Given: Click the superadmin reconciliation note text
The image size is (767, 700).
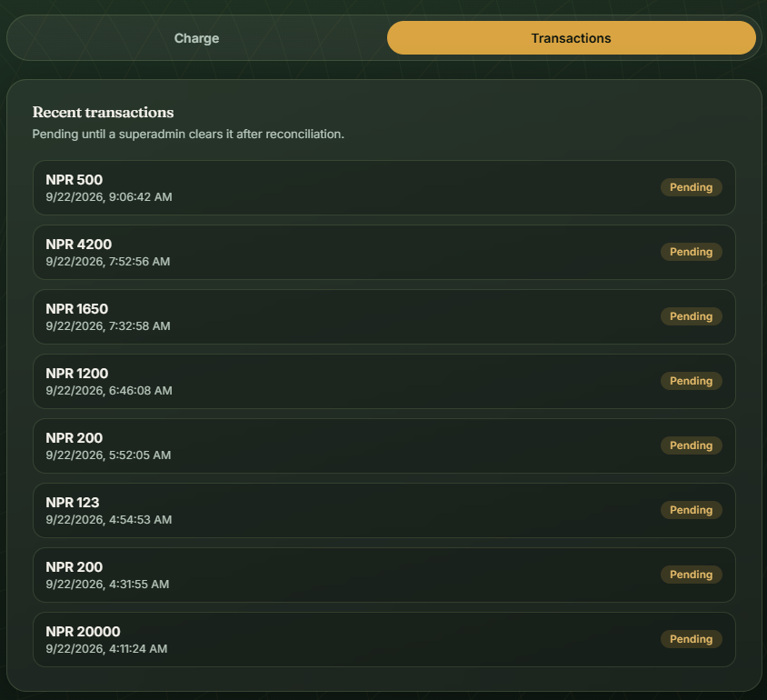Looking at the screenshot, I should pos(188,134).
